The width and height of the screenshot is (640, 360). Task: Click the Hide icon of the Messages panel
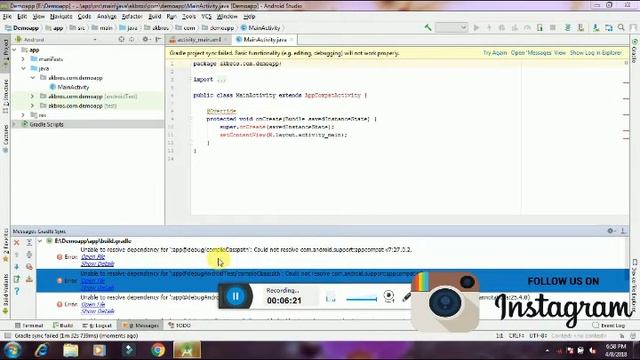(x=623, y=231)
